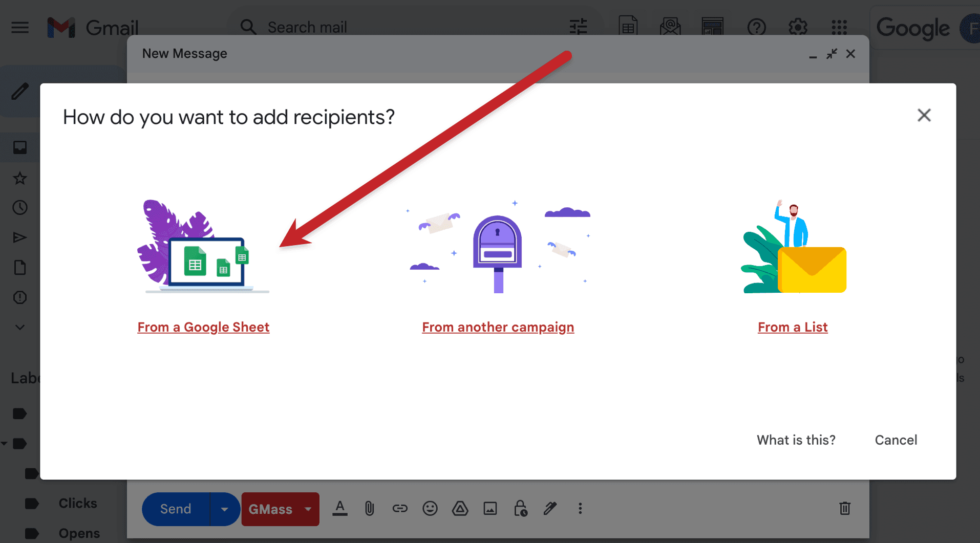This screenshot has height=543, width=980.
Task: Open search filters slider icon in search bar
Action: point(578,27)
